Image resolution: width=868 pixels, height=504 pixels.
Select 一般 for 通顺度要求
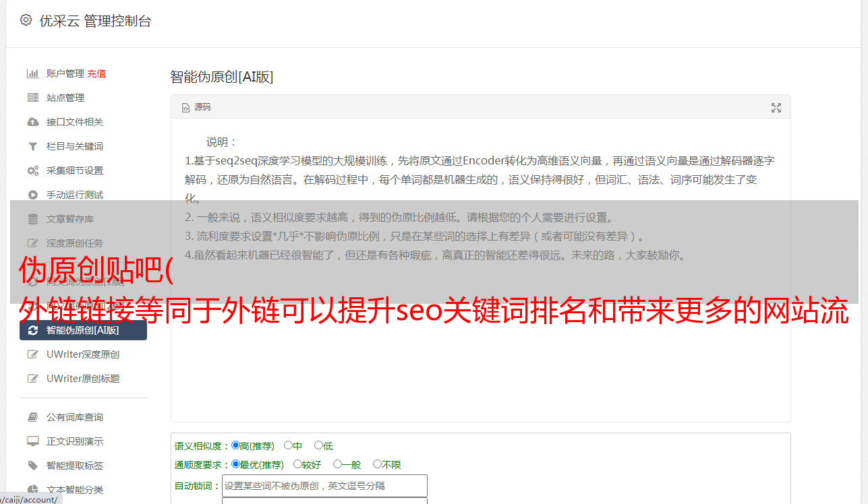coord(337,464)
